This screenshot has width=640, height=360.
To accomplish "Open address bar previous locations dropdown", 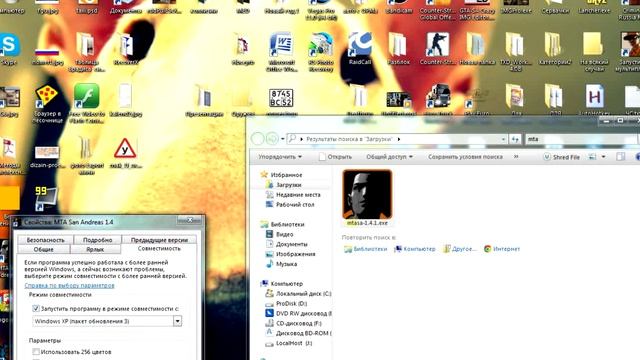I will pos(503,139).
